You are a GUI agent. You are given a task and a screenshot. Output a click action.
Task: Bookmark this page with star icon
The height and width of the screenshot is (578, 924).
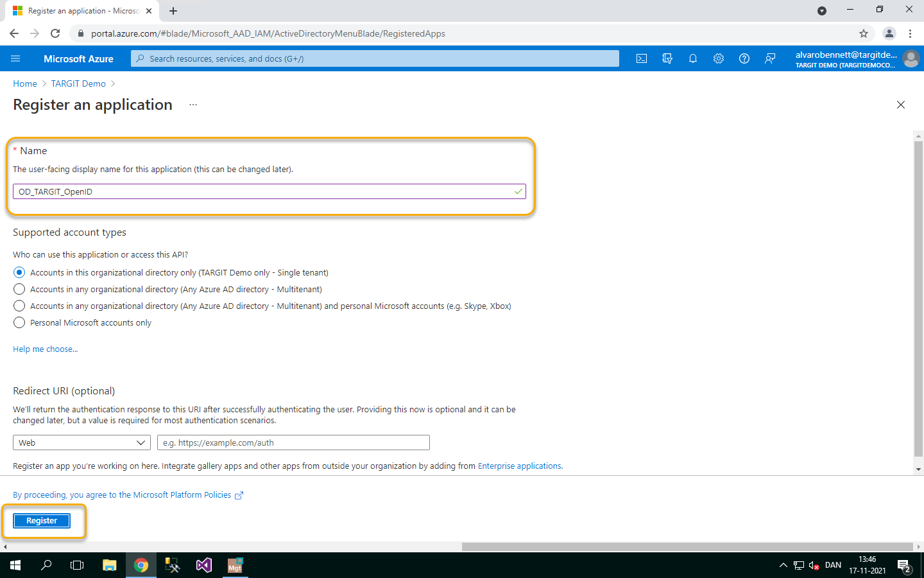pos(864,33)
